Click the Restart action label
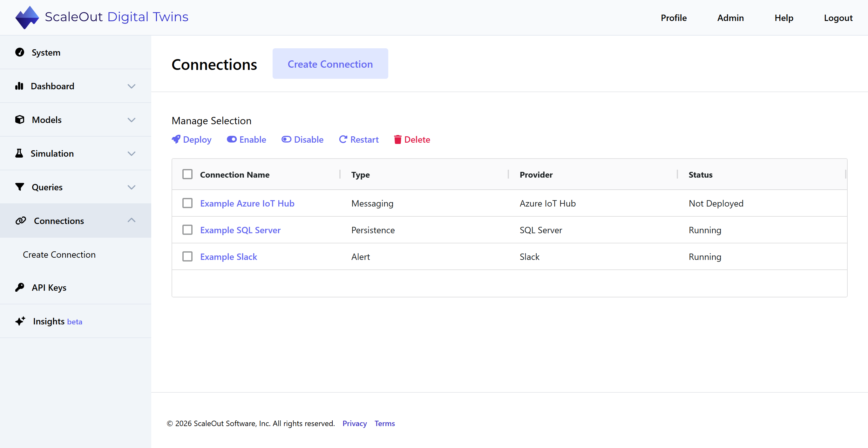 (x=364, y=139)
